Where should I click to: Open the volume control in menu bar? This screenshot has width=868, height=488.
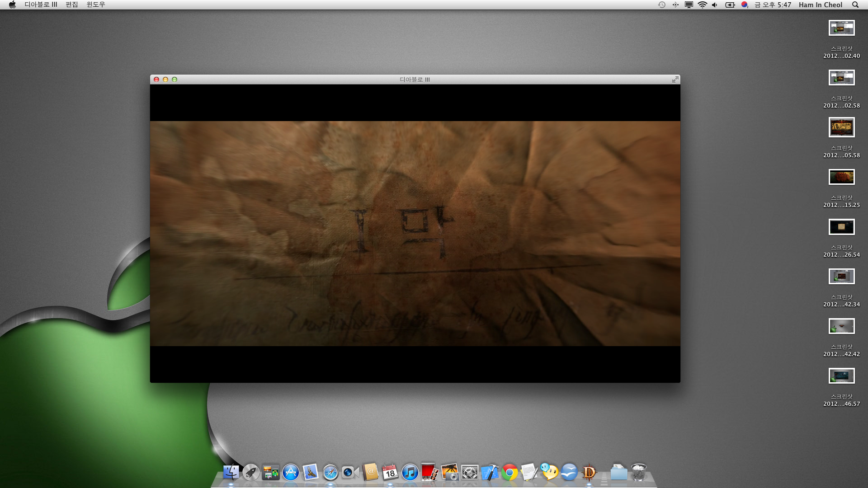(x=715, y=5)
